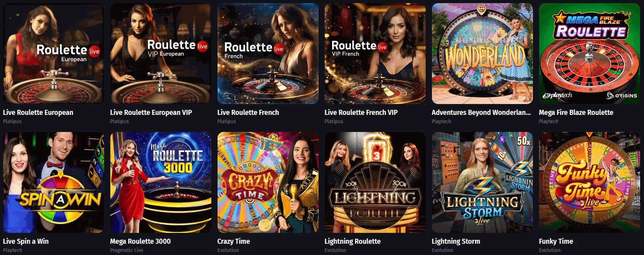The width and height of the screenshot is (644, 255).
Task: Open the Mega Fire Blaze Roulette thumbnail
Action: point(590,54)
